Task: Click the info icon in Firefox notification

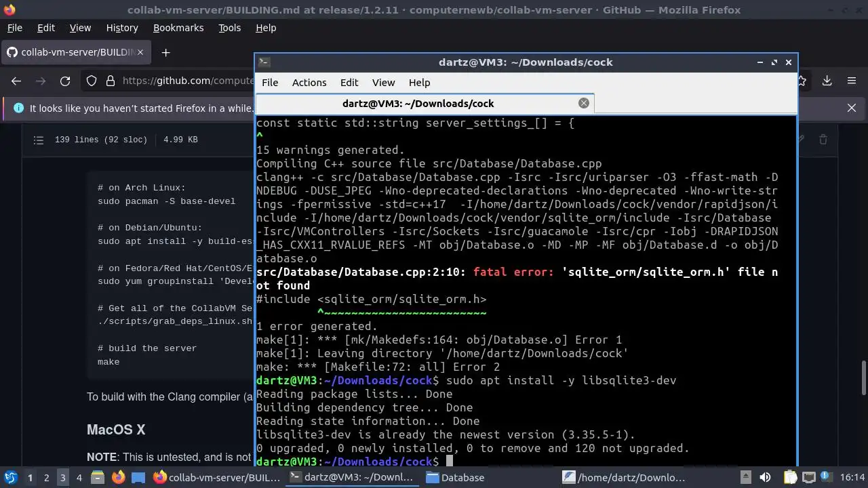Action: click(x=18, y=108)
